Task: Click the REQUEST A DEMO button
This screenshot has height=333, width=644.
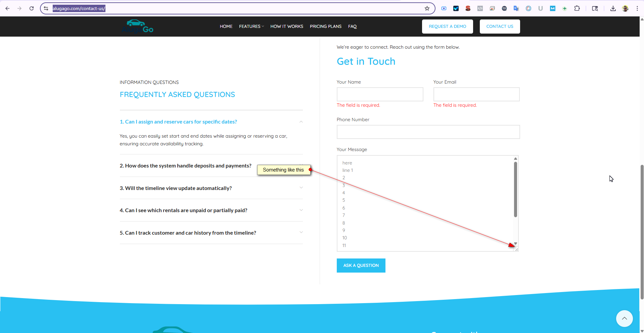Action: coord(447,27)
